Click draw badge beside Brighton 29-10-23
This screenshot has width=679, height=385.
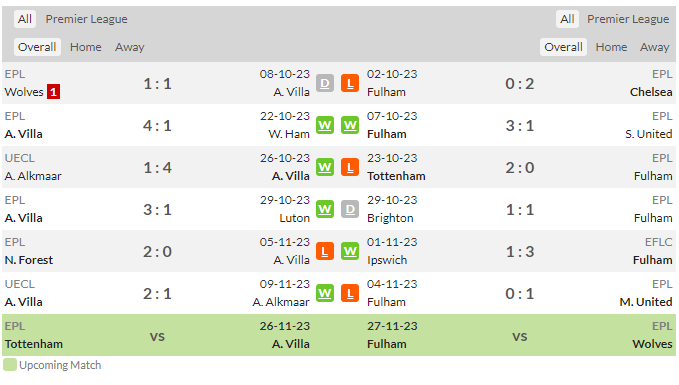(x=350, y=209)
